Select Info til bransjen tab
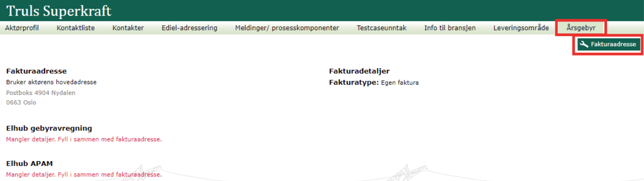 pyautogui.click(x=450, y=28)
